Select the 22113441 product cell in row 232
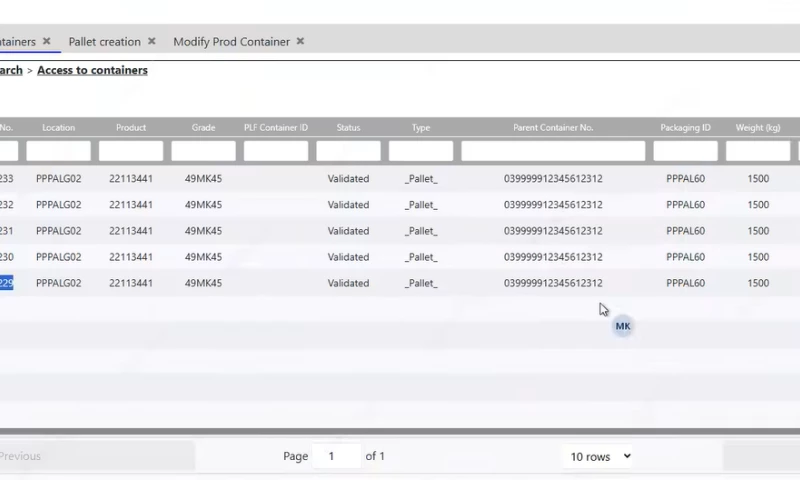The height and width of the screenshot is (480, 800). pos(131,205)
